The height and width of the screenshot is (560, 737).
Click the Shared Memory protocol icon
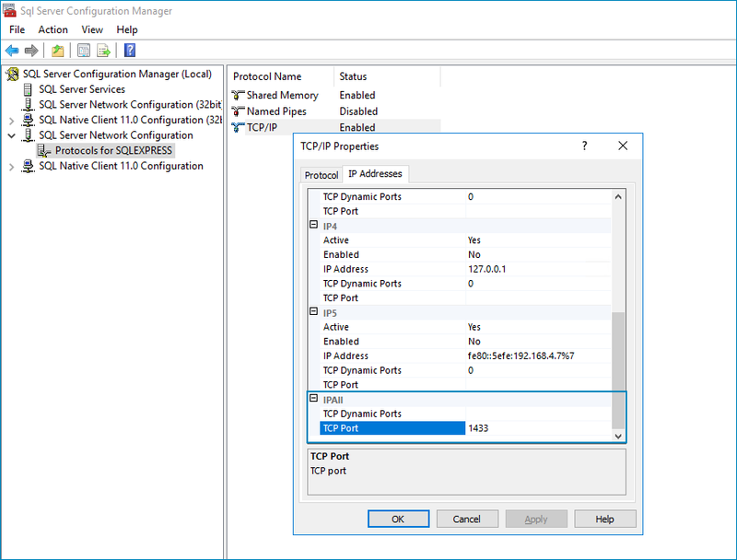(238, 96)
